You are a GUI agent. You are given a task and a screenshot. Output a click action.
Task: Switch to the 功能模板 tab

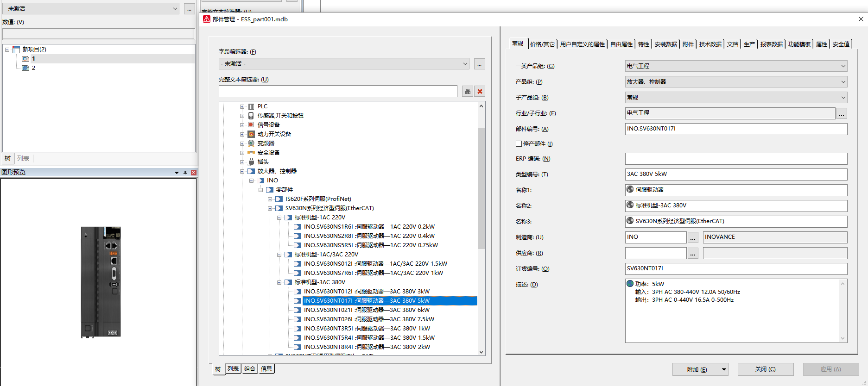[799, 44]
